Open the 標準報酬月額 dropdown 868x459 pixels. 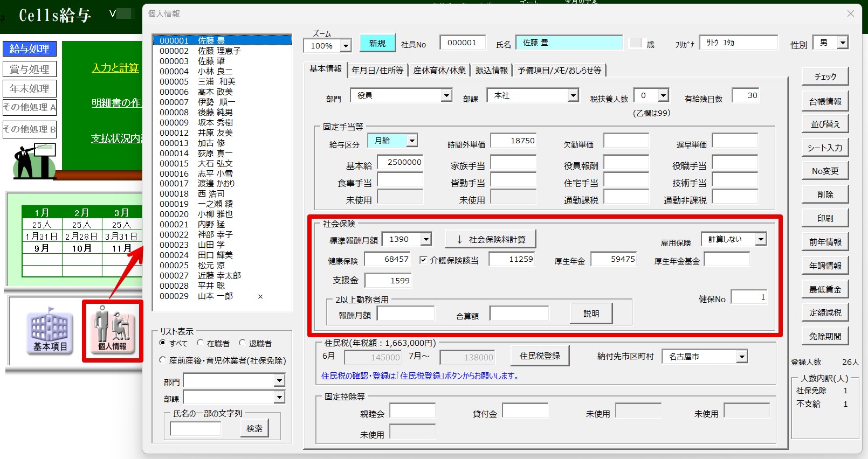coord(426,239)
